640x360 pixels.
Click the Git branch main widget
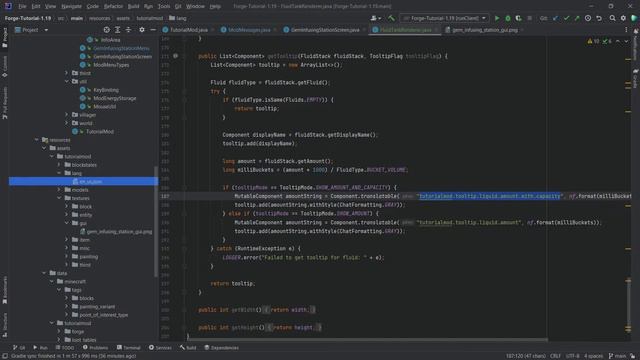pyautogui.click(x=618, y=356)
